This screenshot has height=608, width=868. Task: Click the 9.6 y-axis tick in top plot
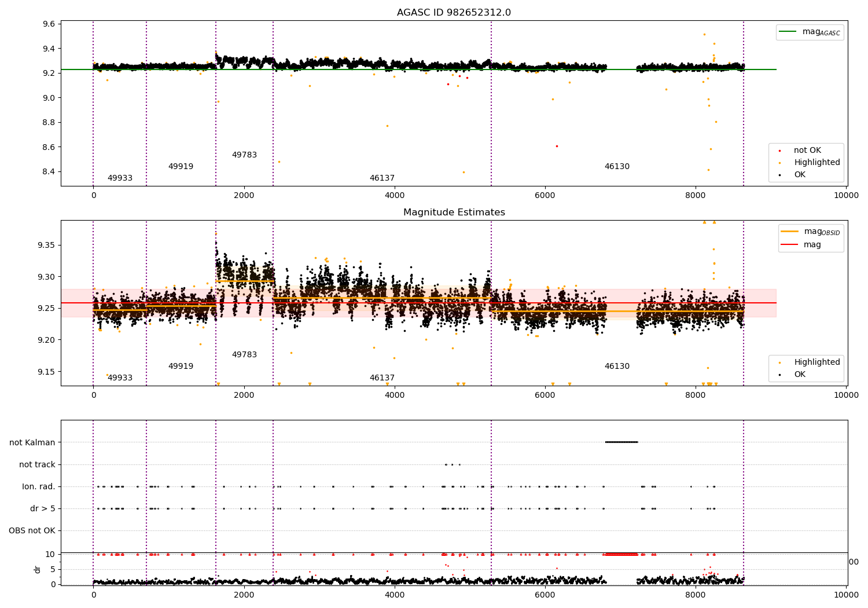(x=49, y=24)
